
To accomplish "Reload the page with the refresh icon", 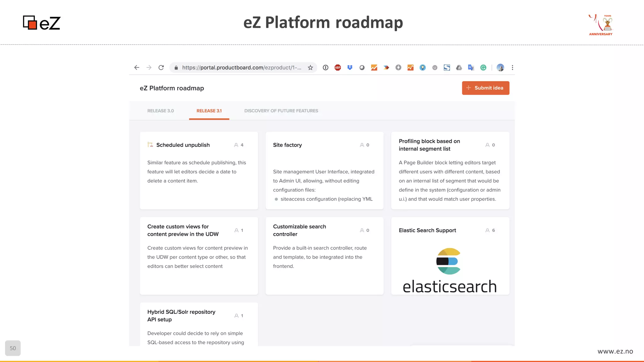I will [161, 68].
